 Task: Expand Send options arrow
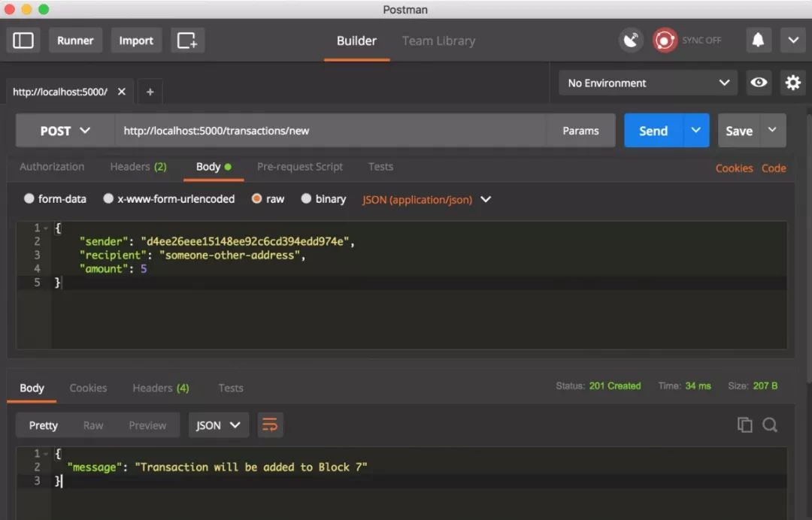(696, 131)
